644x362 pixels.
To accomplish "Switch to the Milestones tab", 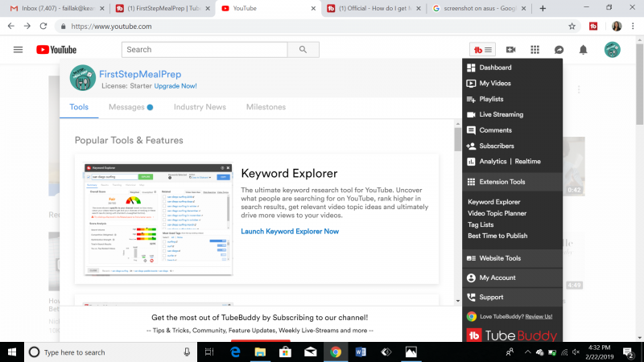I will pos(266,107).
